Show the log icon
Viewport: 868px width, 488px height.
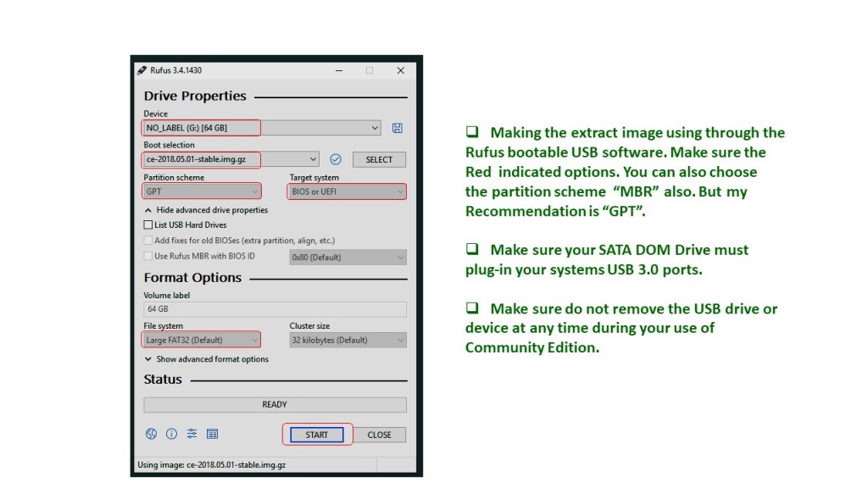tap(213, 434)
